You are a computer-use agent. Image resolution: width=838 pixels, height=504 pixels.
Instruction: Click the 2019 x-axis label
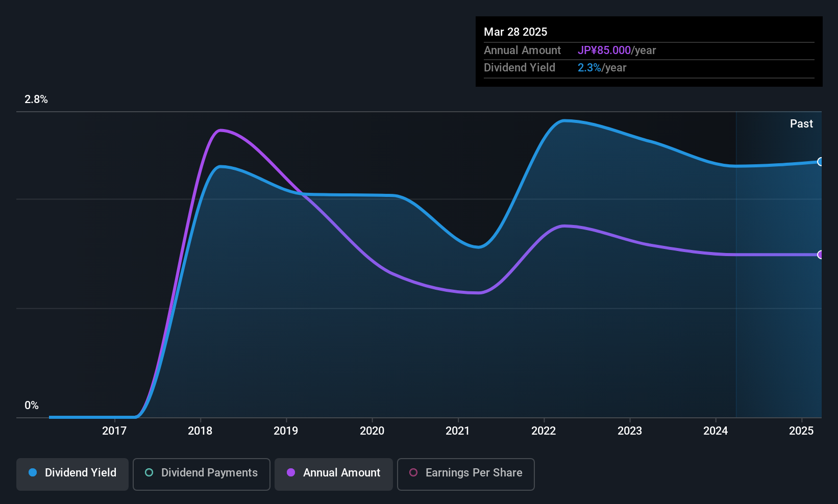tap(286, 431)
